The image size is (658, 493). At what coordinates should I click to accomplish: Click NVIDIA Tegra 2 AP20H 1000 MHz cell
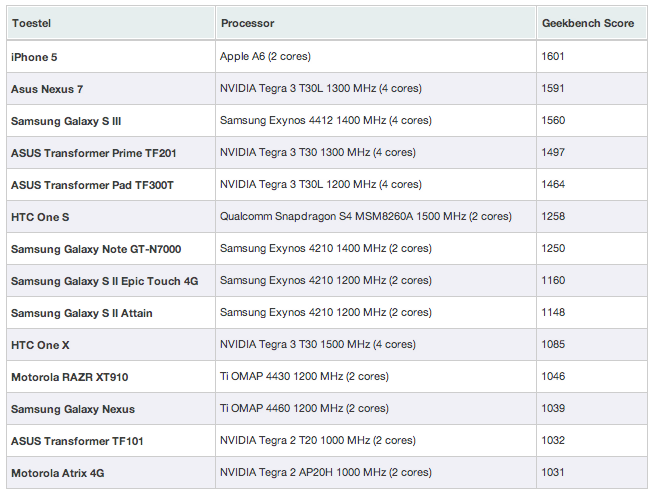pyautogui.click(x=376, y=473)
